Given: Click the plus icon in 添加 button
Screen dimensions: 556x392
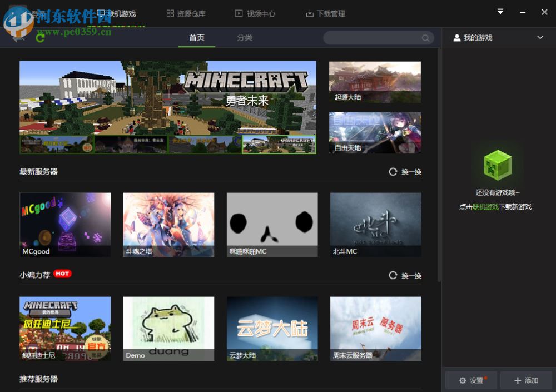Looking at the screenshot, I should (517, 381).
